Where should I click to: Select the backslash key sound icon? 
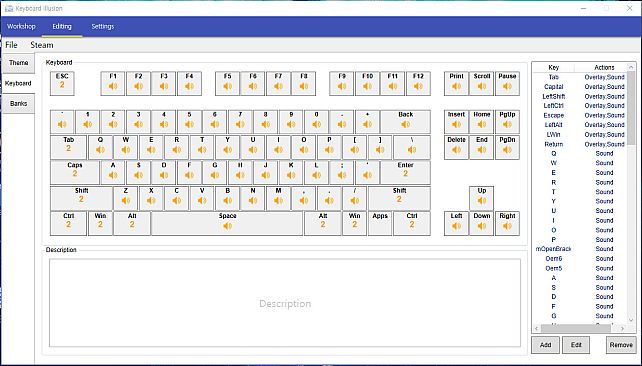(412, 150)
